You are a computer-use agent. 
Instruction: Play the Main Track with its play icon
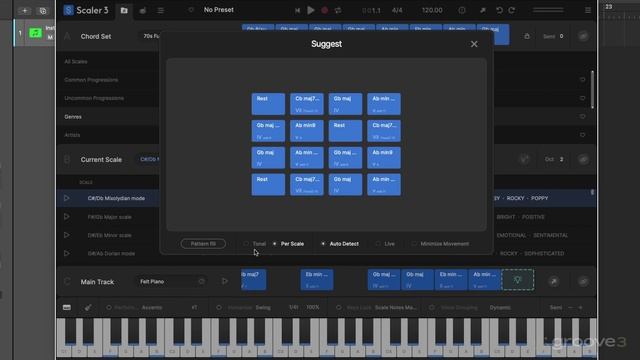(x=224, y=281)
